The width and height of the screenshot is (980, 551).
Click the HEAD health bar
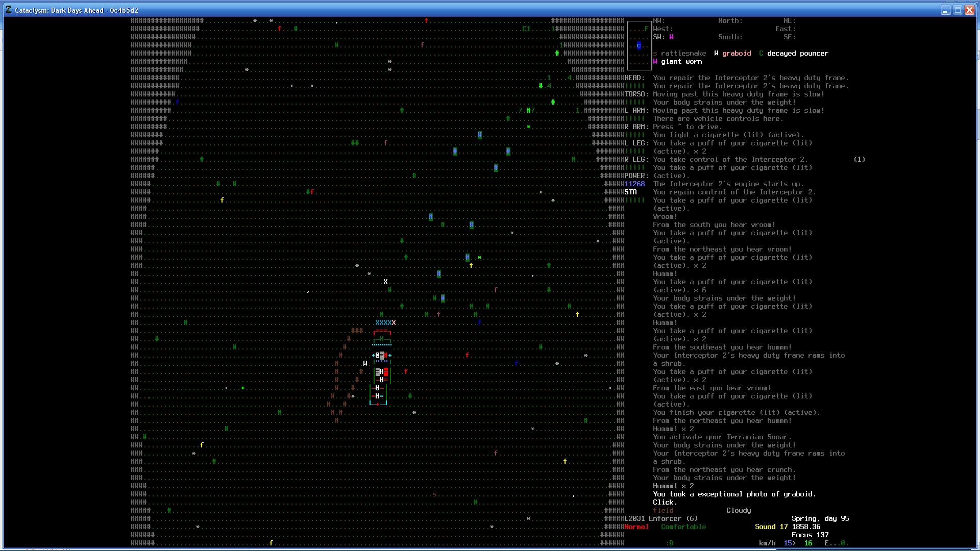pos(635,86)
